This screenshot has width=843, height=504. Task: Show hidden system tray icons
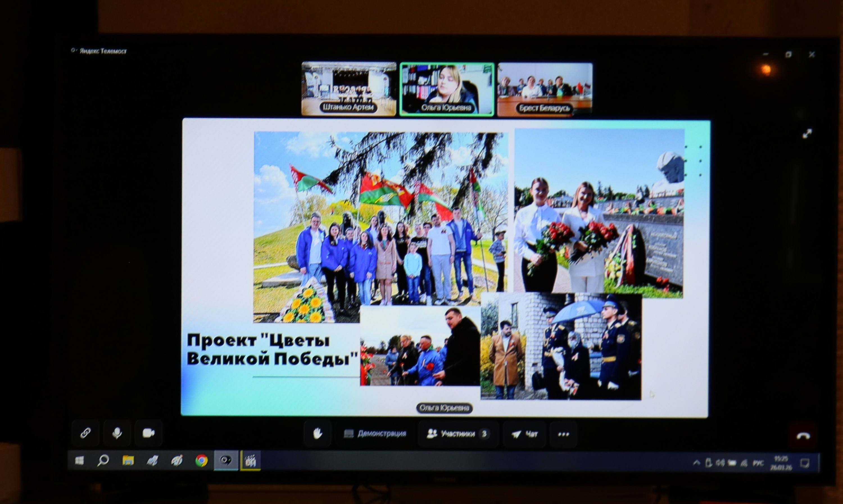pyautogui.click(x=696, y=463)
